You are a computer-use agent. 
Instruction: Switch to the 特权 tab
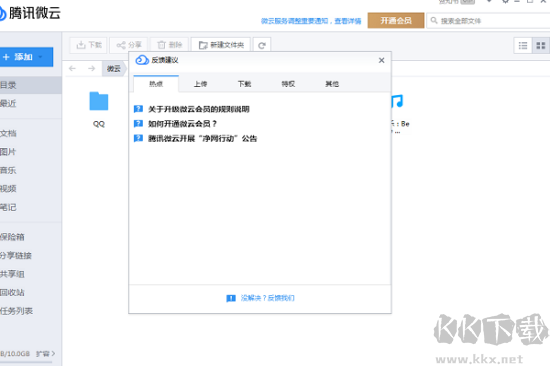(x=288, y=84)
